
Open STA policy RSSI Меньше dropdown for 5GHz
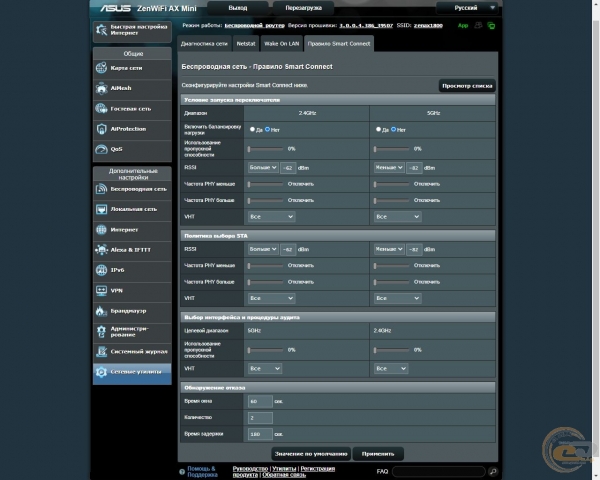click(x=389, y=249)
